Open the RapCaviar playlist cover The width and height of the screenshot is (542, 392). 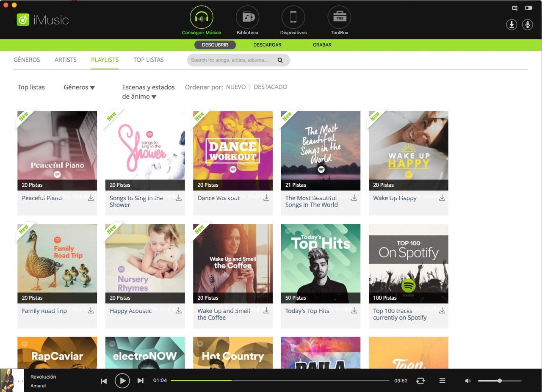click(57, 353)
